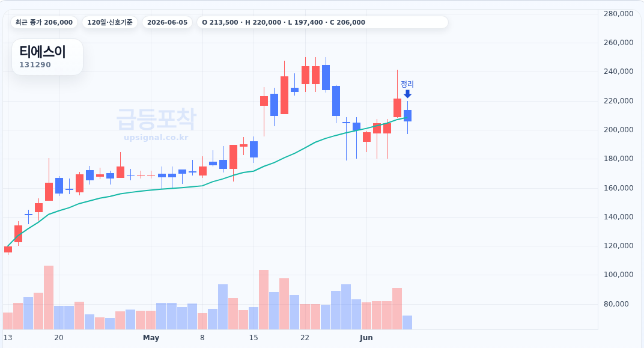The height and width of the screenshot is (348, 644).
Task: Click the 정리 signal label
Action: pos(407,84)
